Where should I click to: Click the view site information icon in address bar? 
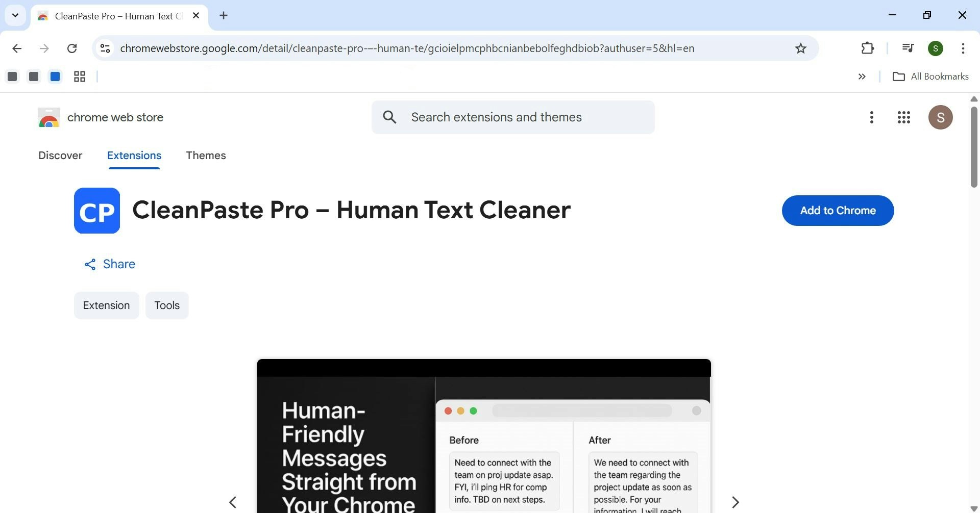click(x=105, y=48)
